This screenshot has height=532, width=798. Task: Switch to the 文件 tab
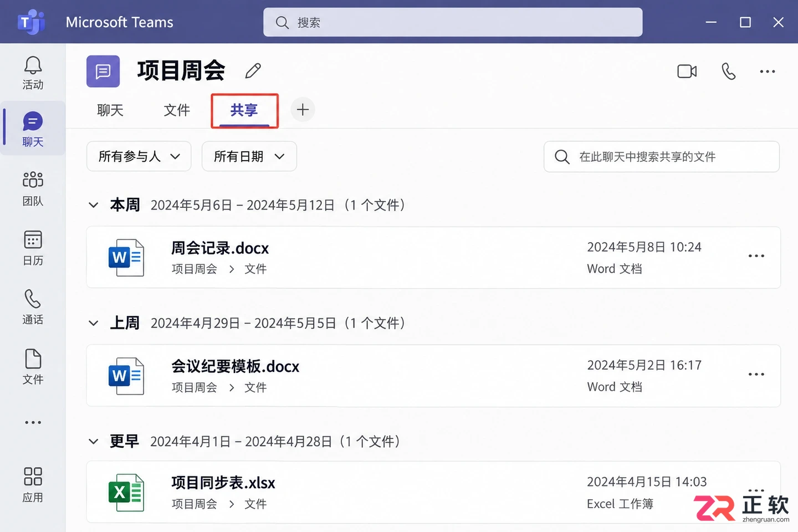[177, 110]
